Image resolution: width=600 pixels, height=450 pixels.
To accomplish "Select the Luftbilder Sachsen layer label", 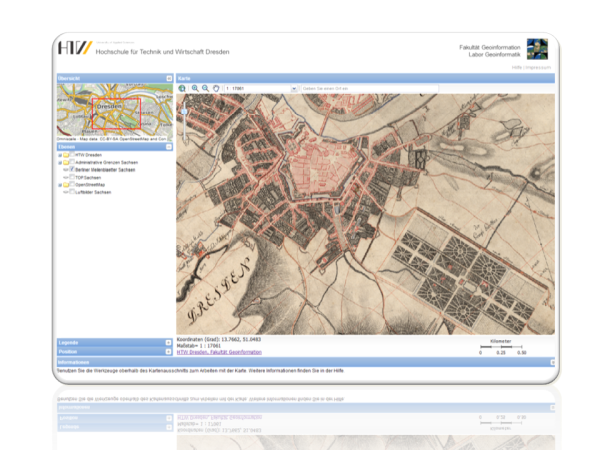I will [x=93, y=192].
